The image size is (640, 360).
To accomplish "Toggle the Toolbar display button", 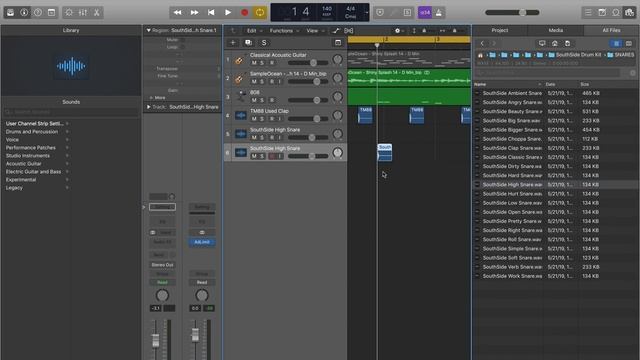I will [51, 12].
